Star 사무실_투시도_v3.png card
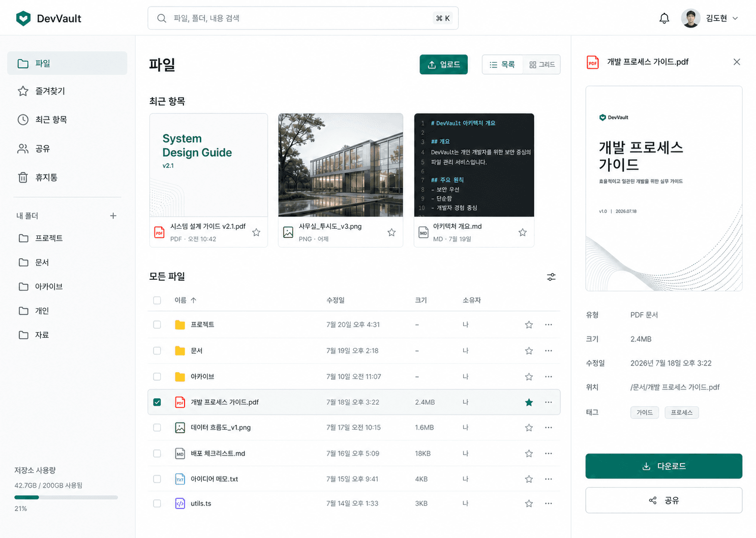Viewport: 756px width, 538px height. click(x=391, y=232)
